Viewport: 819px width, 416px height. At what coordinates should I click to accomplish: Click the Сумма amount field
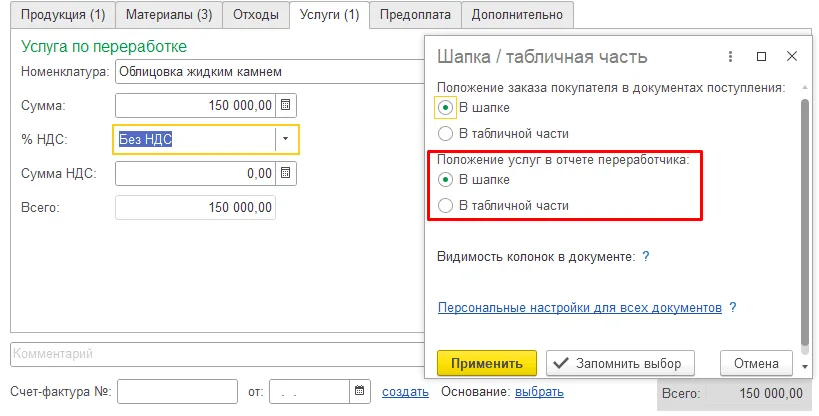click(x=196, y=105)
